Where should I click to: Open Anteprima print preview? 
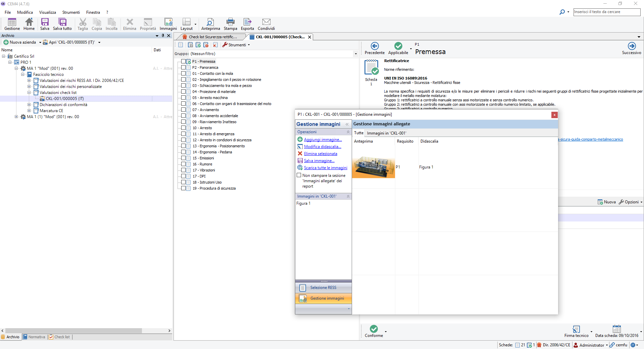(x=210, y=22)
